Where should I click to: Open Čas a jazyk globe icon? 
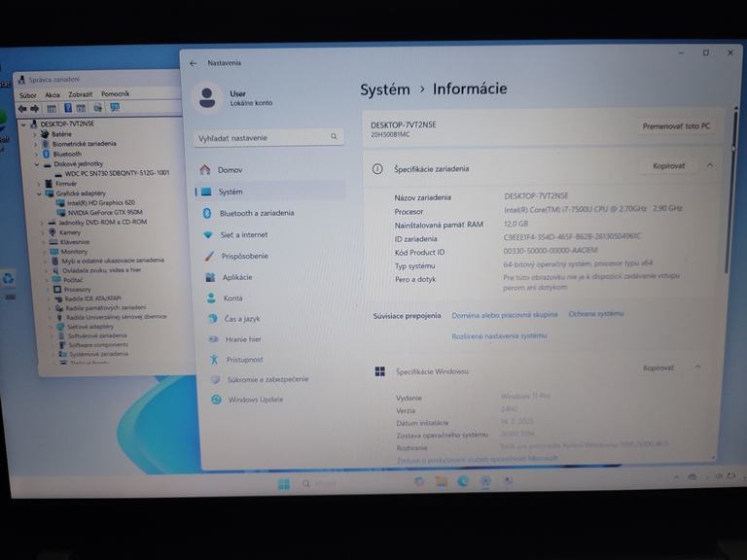pos(212,319)
